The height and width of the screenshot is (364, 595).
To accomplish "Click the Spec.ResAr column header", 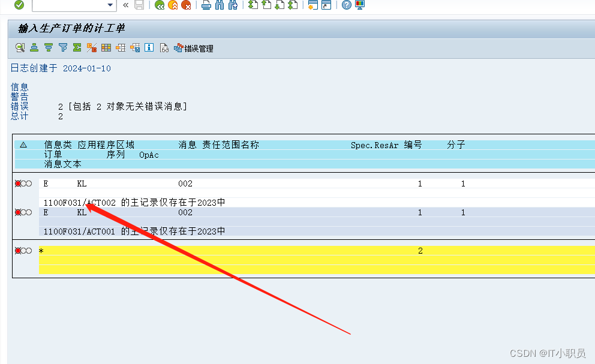I will (374, 145).
